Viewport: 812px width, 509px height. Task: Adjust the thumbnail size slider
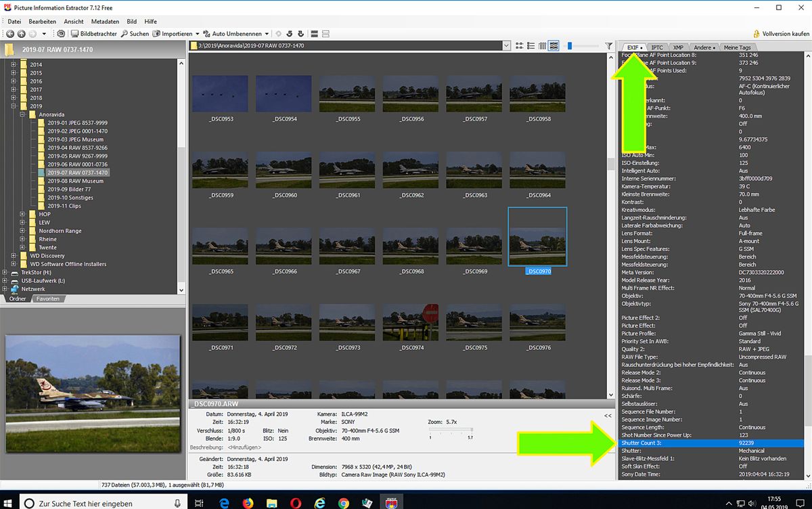(570, 46)
